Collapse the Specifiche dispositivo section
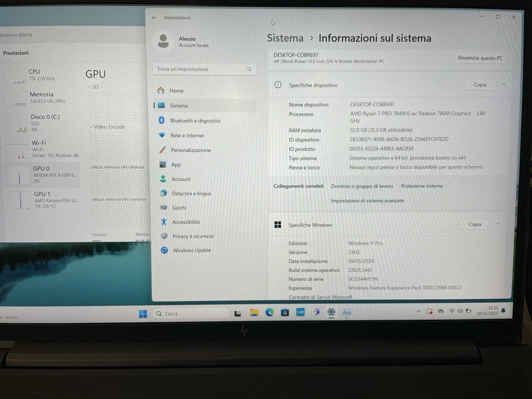 (x=503, y=85)
